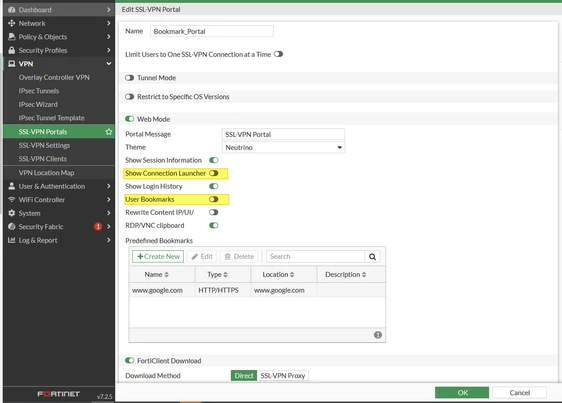The image size is (562, 403).
Task: Disable FortiClient Download toggle
Action: (129, 360)
